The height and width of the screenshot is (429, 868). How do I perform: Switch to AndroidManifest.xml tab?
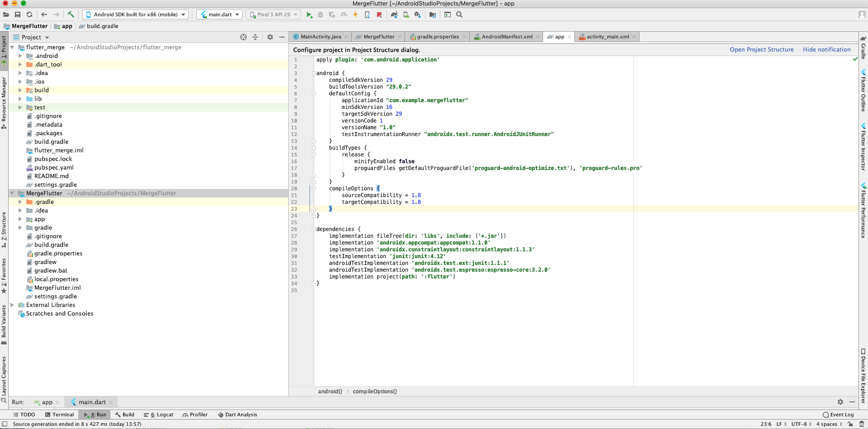pyautogui.click(x=507, y=37)
